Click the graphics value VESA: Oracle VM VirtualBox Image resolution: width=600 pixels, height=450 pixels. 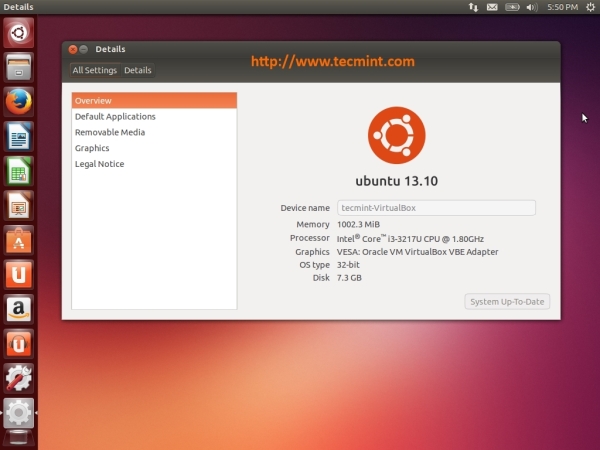click(x=417, y=252)
